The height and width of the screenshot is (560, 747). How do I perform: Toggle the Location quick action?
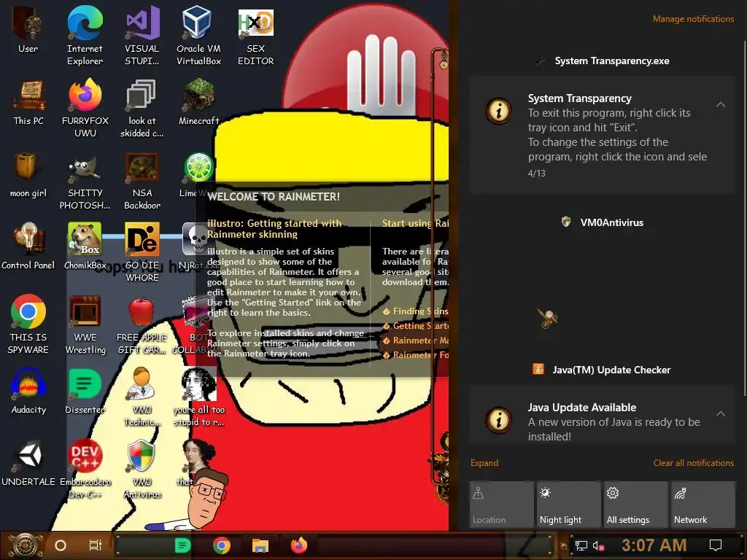[x=502, y=505]
